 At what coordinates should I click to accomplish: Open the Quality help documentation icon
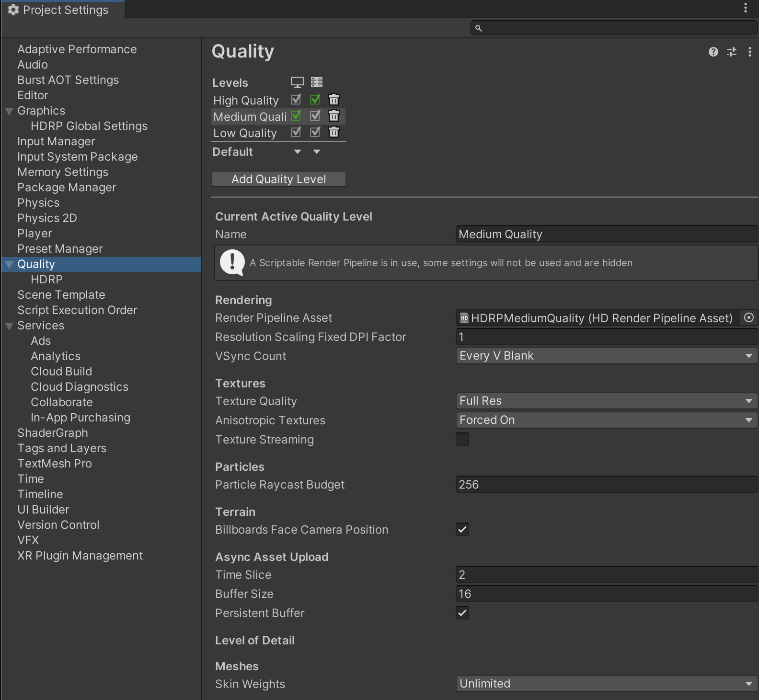[x=713, y=52]
